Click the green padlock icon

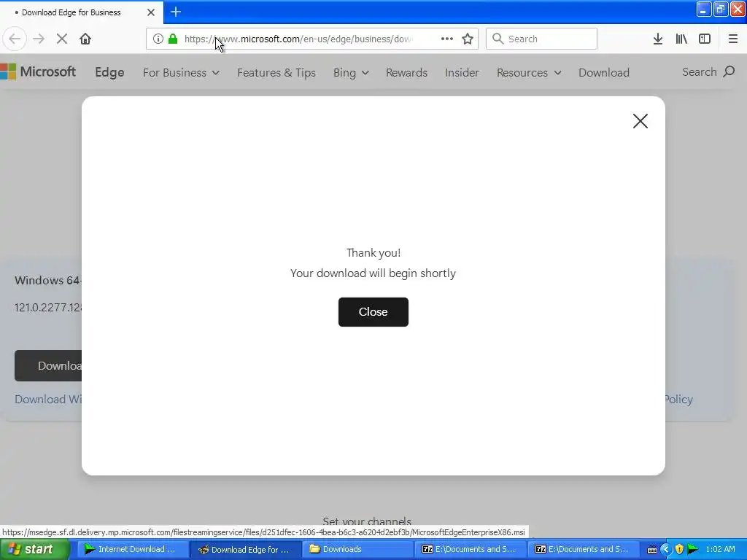[x=173, y=39]
